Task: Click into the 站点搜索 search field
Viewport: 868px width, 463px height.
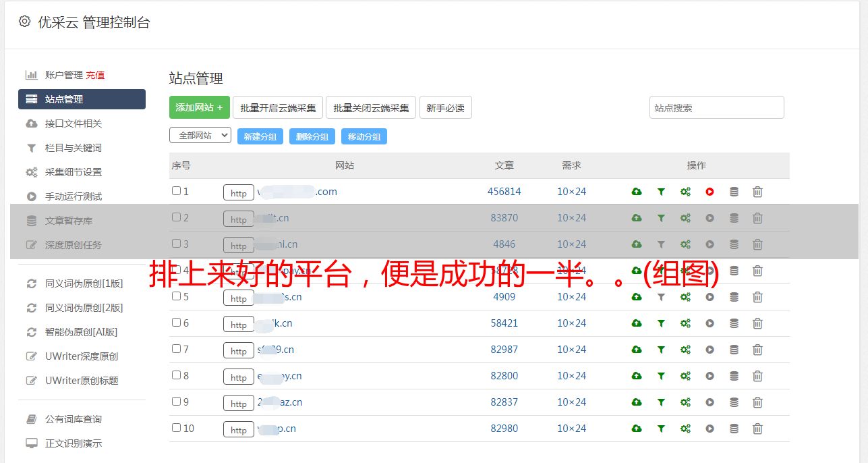Action: 717,107
